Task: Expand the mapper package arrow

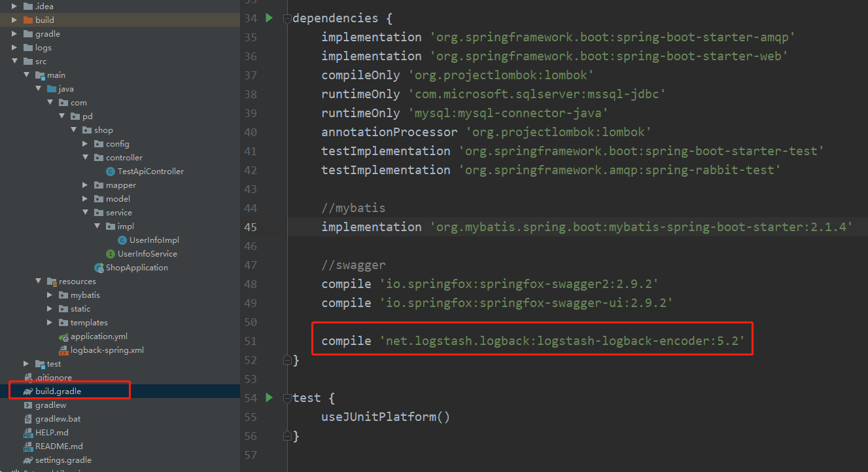Action: coord(85,185)
